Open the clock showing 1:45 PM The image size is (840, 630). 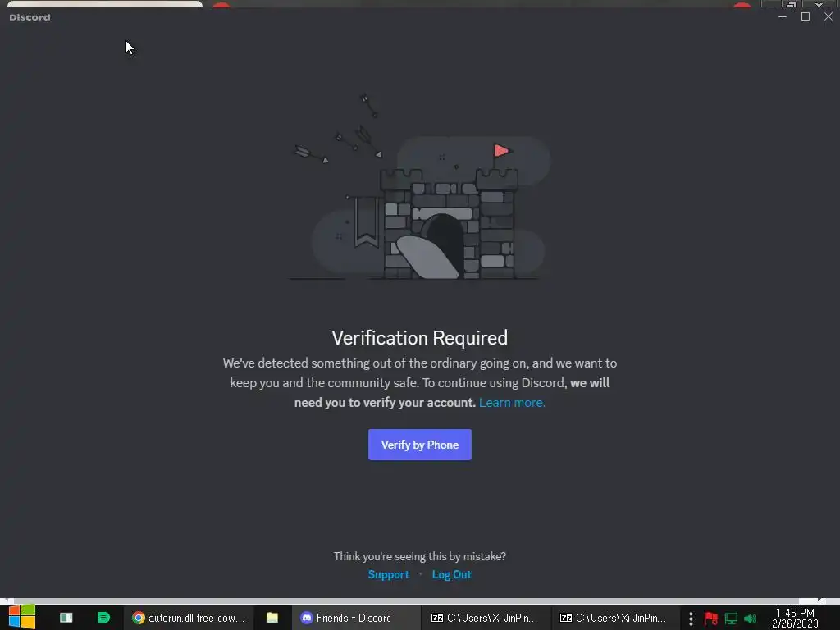tap(795, 619)
